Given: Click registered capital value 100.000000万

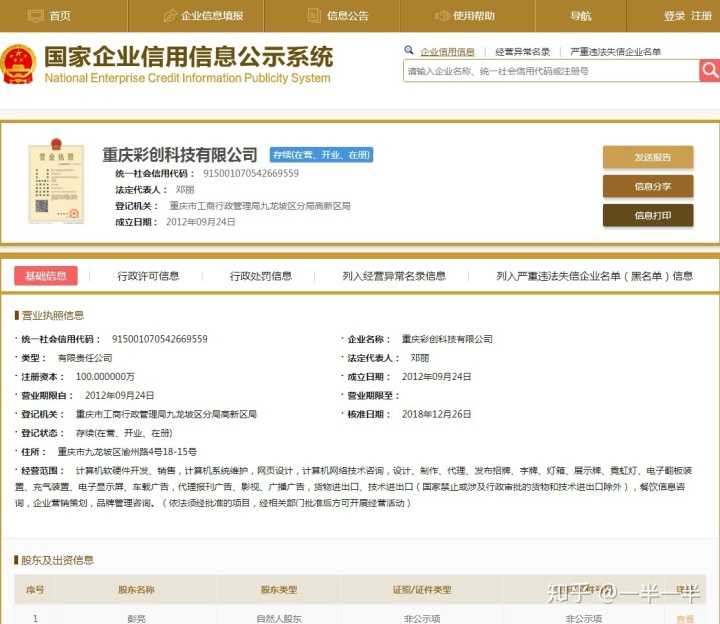Looking at the screenshot, I should [x=105, y=377].
